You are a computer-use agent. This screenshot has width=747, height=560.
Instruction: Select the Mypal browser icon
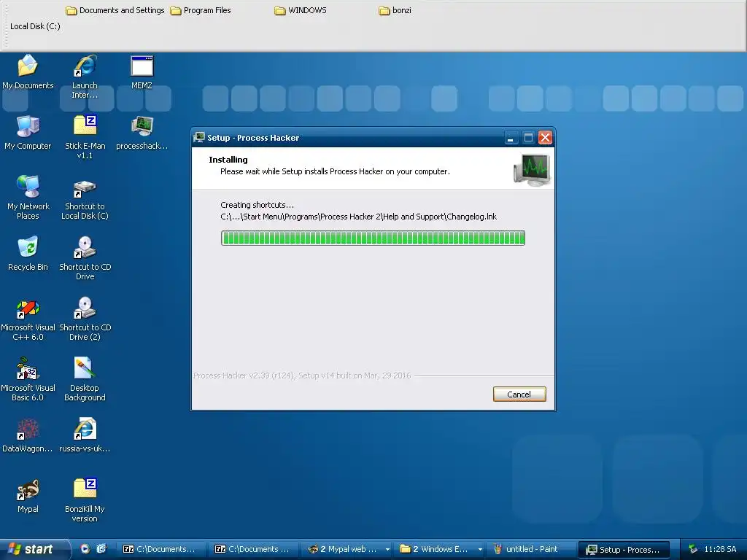[x=28, y=495]
